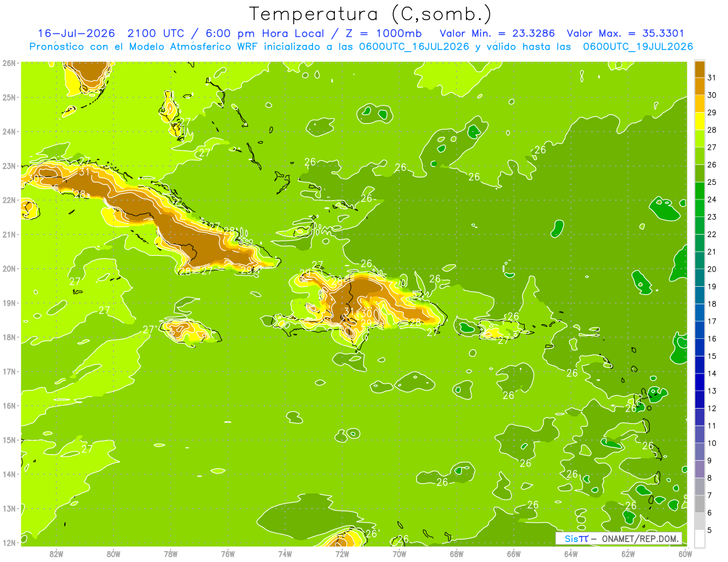Click the 19N latitude axis label
Screen dimensions: 728x562
tap(9, 303)
